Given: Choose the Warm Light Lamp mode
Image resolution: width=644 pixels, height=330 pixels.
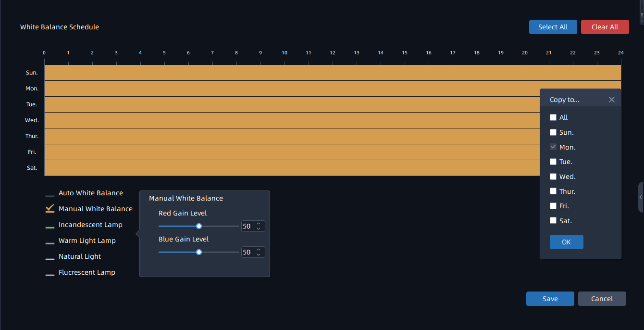Looking at the screenshot, I should [87, 241].
